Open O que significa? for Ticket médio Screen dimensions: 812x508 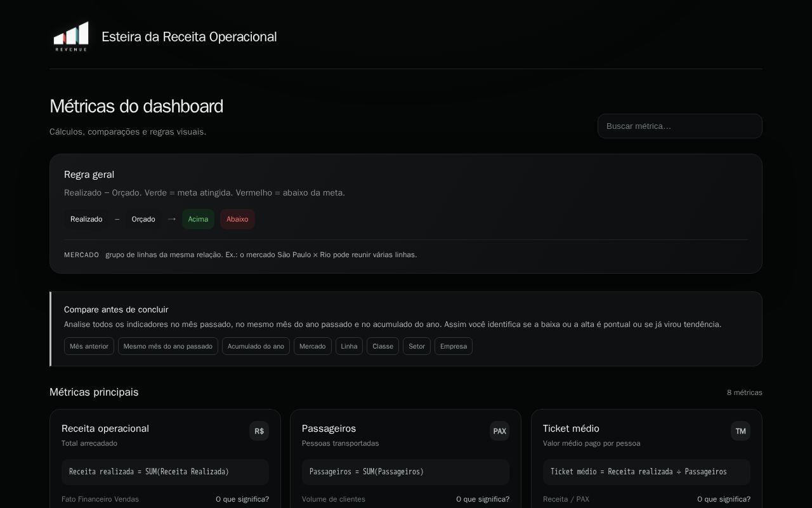(x=724, y=499)
